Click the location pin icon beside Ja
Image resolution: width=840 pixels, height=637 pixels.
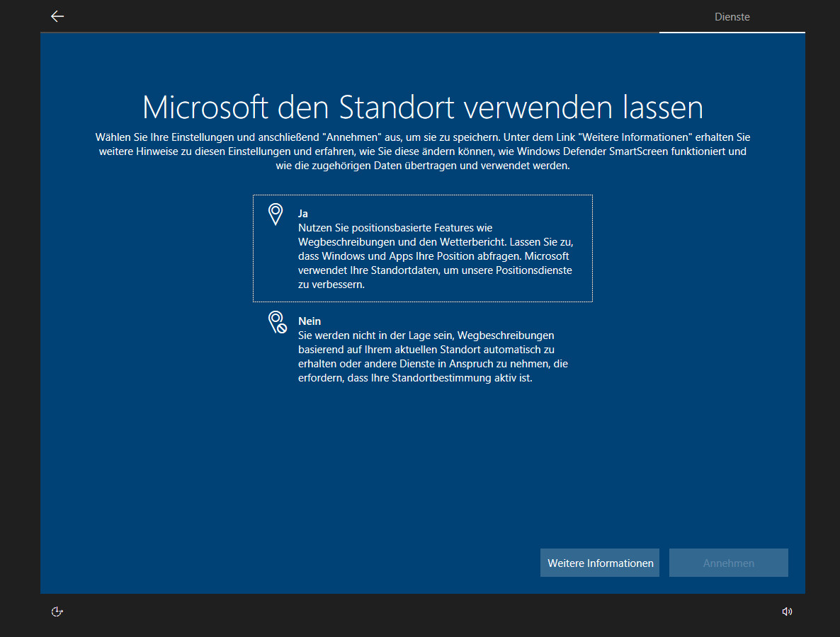tap(276, 214)
